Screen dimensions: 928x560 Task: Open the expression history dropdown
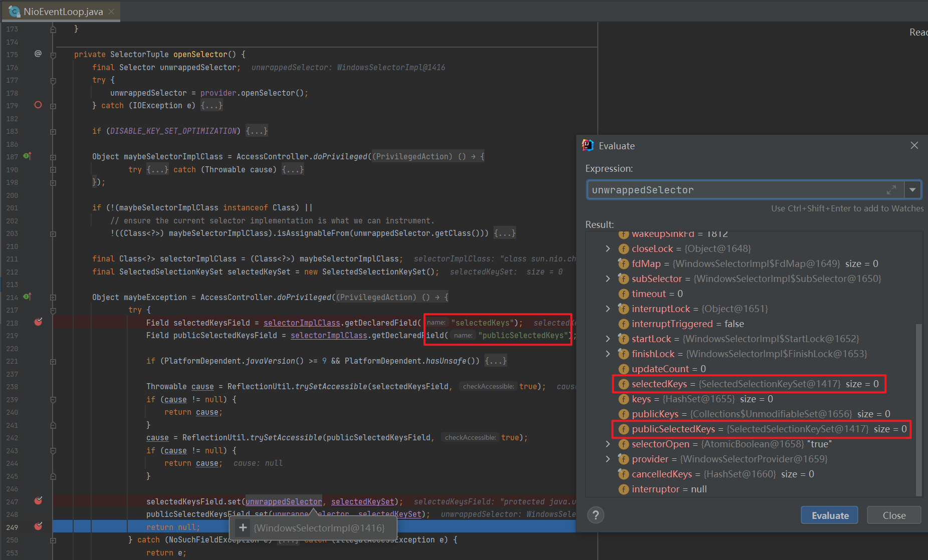point(912,190)
